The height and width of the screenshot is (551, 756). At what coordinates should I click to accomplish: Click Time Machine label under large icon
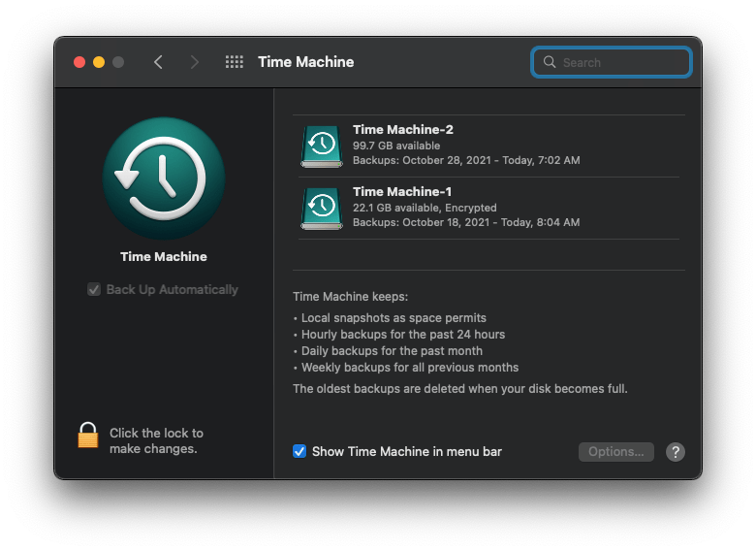pos(164,257)
